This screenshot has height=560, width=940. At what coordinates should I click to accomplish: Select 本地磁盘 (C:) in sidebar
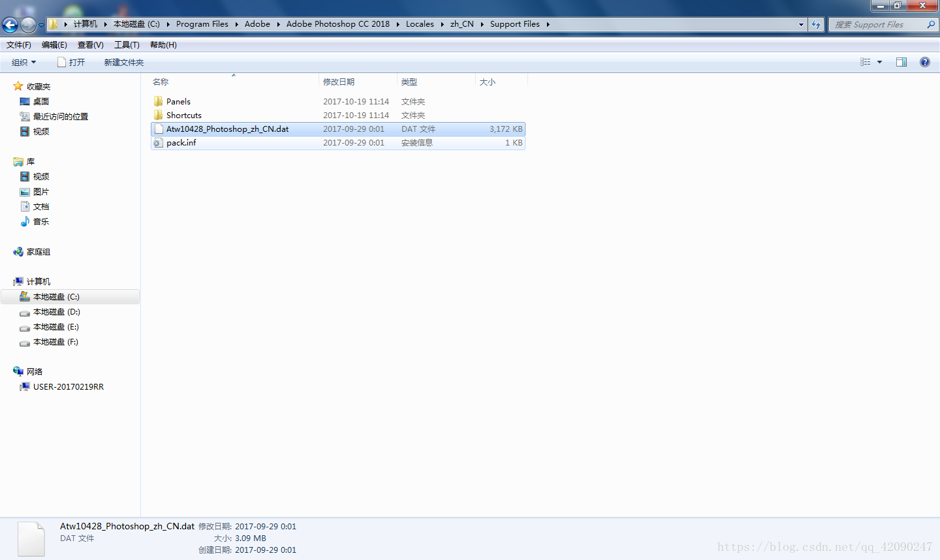pyautogui.click(x=70, y=296)
